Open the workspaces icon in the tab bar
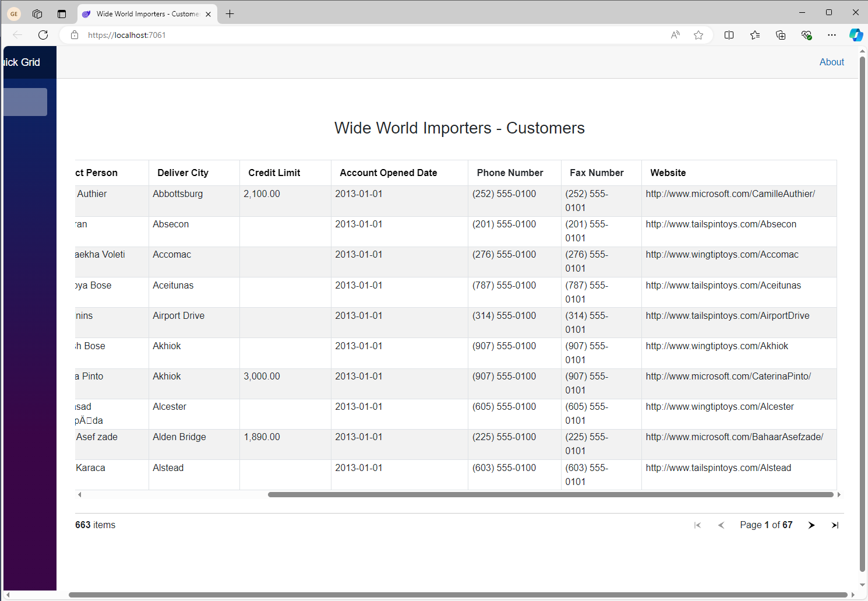868x601 pixels. point(37,14)
